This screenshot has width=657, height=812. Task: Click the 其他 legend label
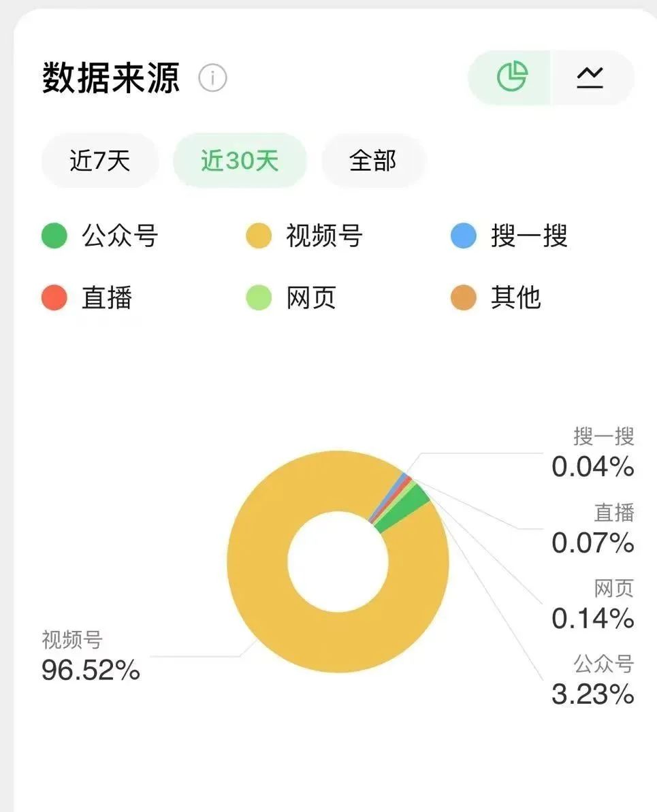coord(516,297)
